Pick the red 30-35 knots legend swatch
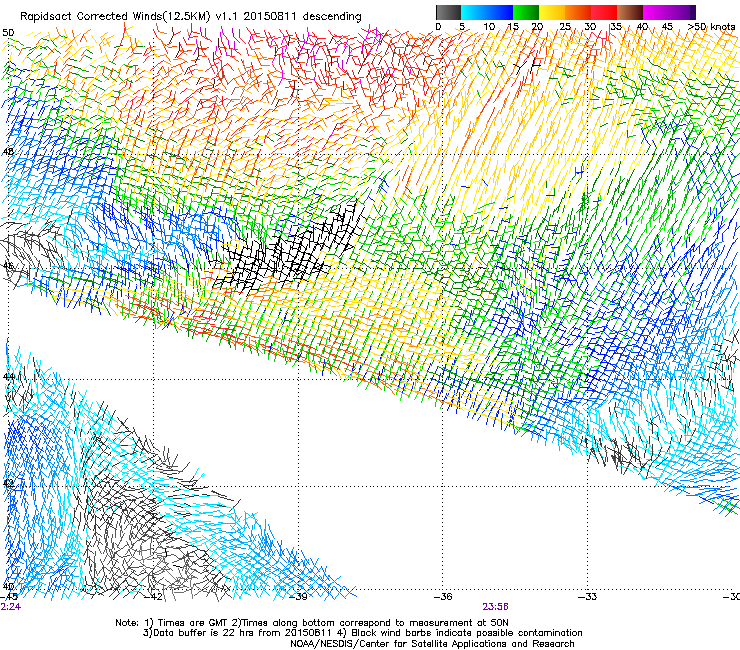 coord(604,12)
